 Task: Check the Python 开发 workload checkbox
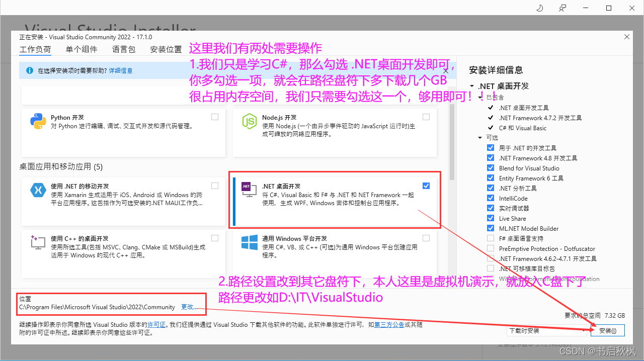(215, 117)
